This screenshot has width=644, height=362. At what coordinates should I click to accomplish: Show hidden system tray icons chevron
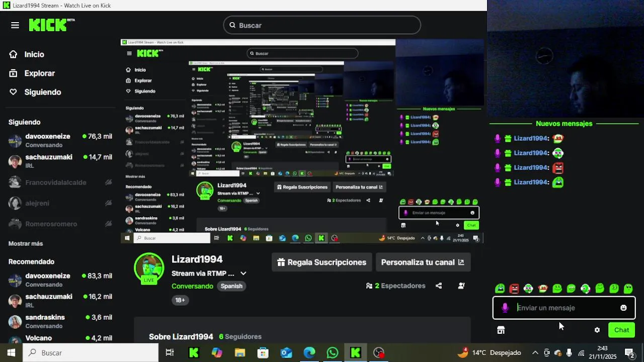535,353
